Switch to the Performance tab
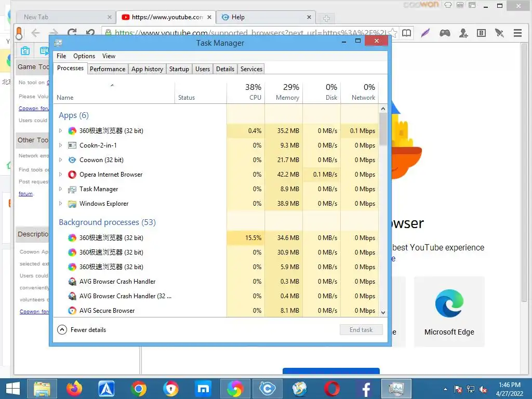 [108, 69]
